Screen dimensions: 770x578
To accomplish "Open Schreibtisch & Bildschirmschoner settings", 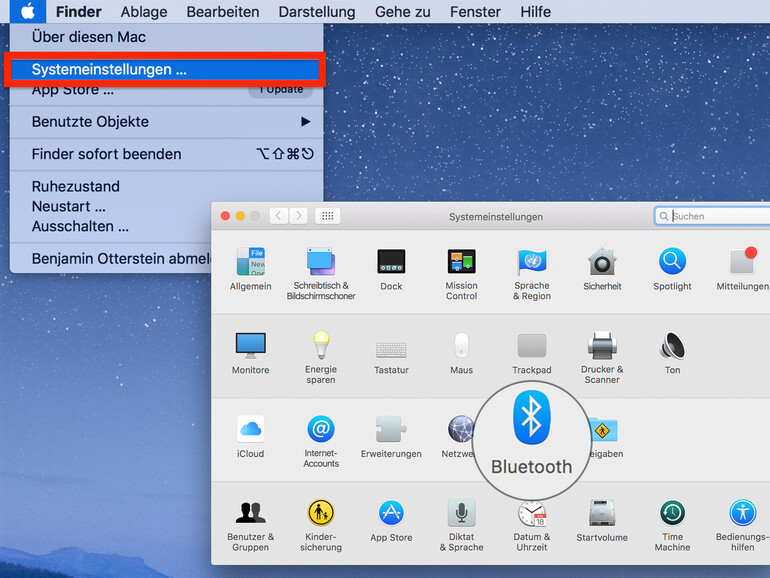I will tap(321, 274).
